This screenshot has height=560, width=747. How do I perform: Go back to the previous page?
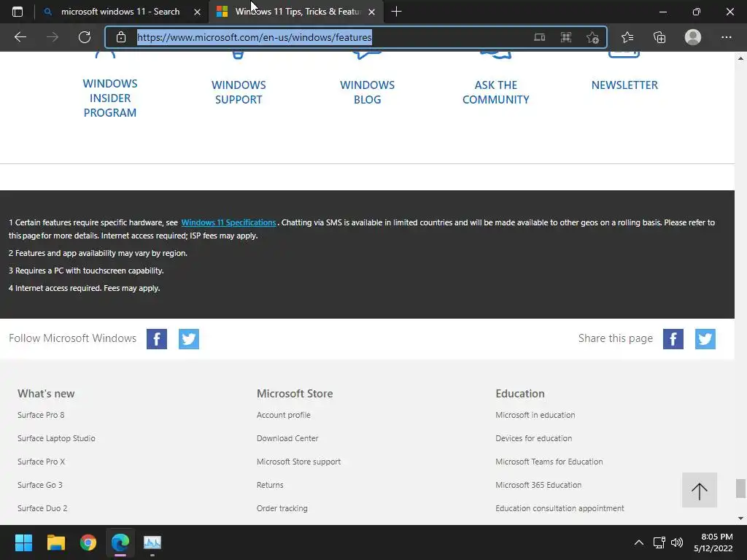(x=20, y=37)
